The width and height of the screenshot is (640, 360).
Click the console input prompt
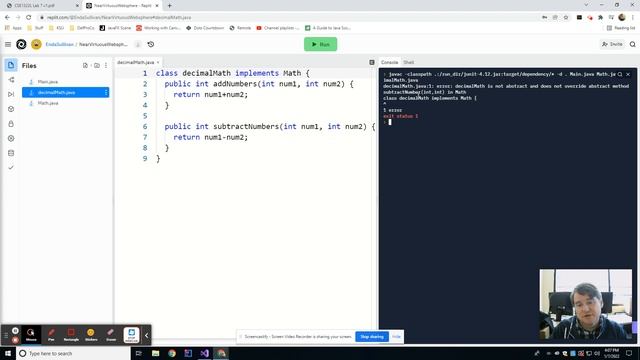click(390, 122)
